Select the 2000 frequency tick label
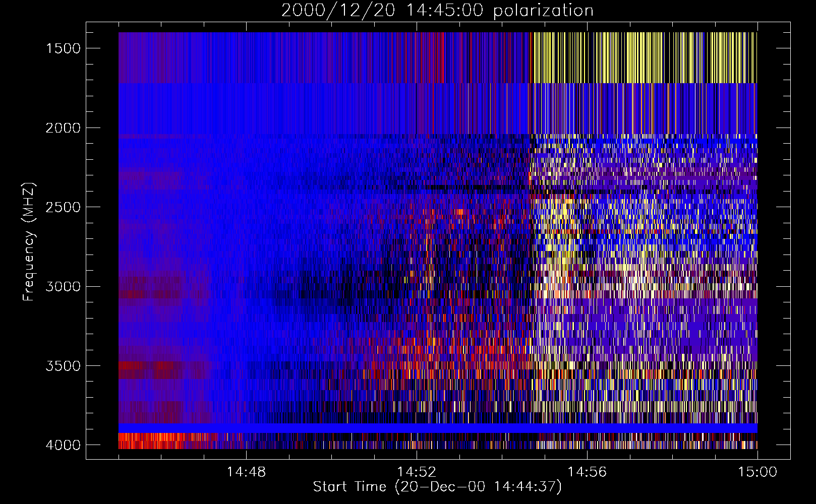Viewport: 816px width, 504px height. [63, 128]
